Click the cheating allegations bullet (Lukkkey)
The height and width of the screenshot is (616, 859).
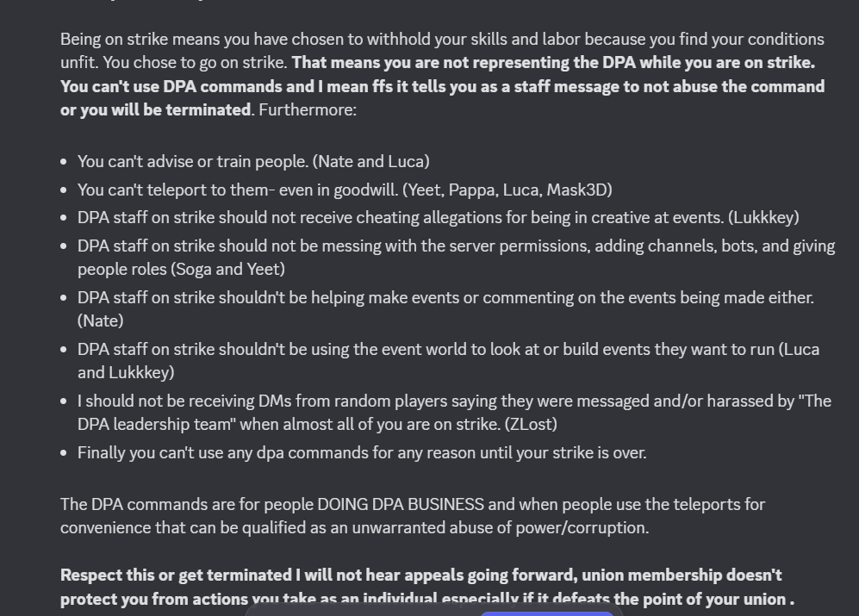point(439,218)
